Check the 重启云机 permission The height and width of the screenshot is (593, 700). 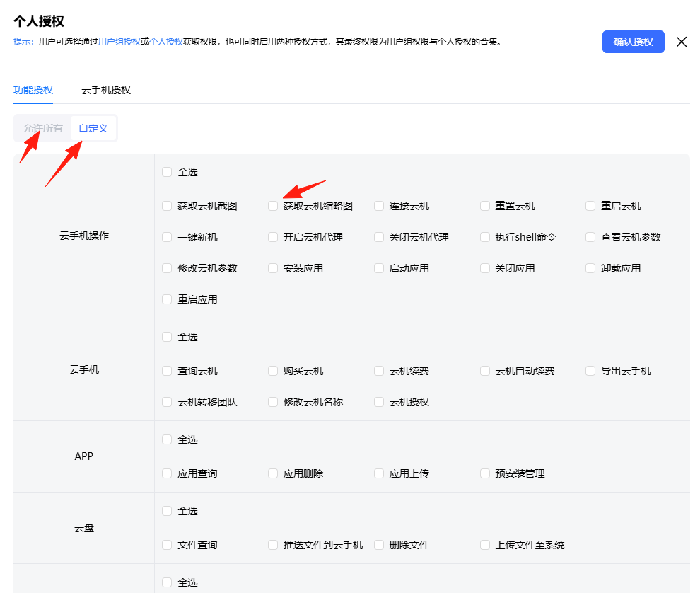point(591,206)
